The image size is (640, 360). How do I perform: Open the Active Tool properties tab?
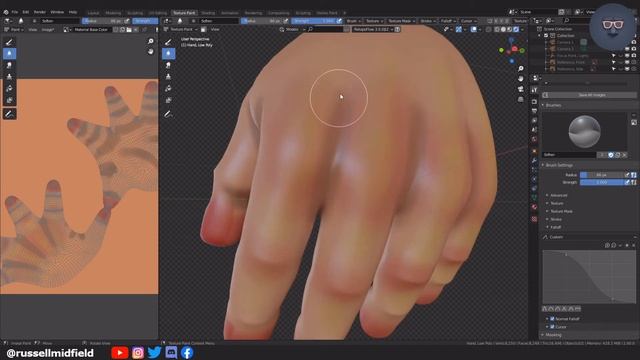tap(534, 90)
